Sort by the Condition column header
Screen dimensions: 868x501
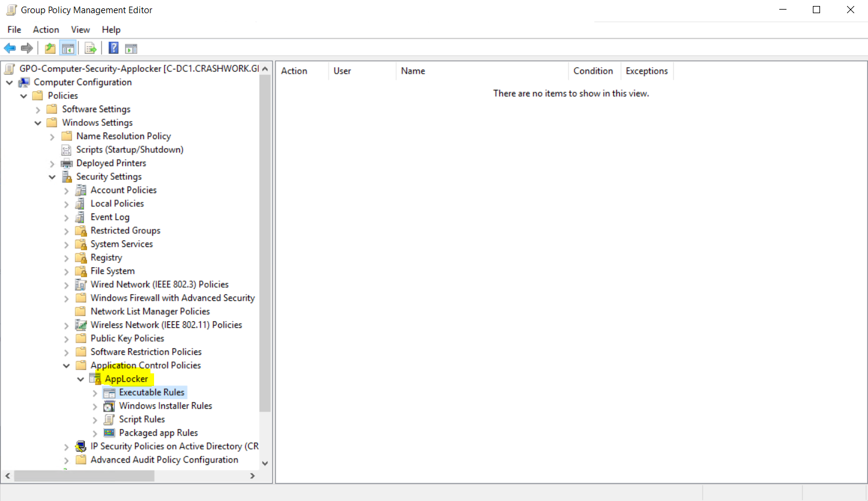[x=595, y=71]
